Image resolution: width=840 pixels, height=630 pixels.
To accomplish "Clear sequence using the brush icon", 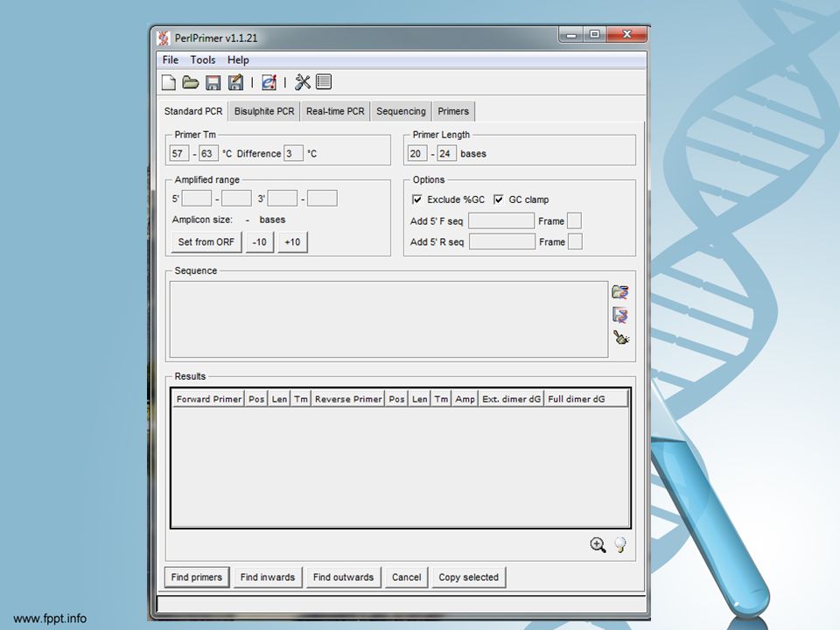I will (x=621, y=338).
